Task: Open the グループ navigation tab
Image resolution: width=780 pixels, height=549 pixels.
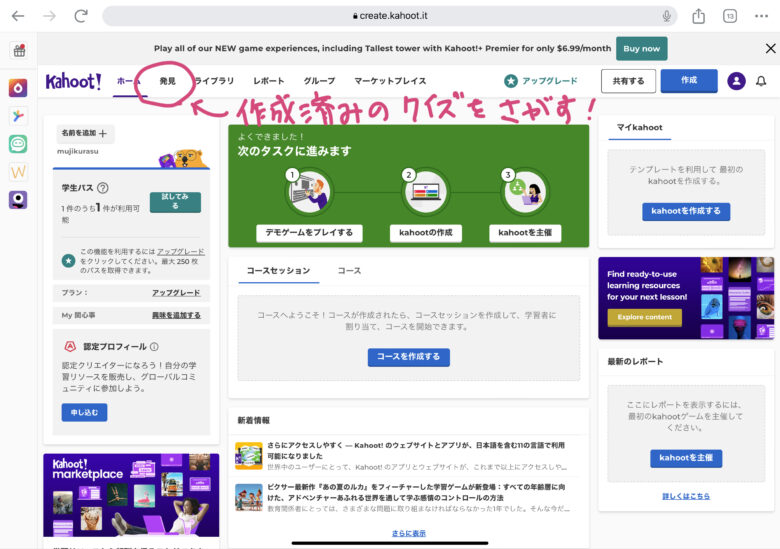Action: pos(319,81)
